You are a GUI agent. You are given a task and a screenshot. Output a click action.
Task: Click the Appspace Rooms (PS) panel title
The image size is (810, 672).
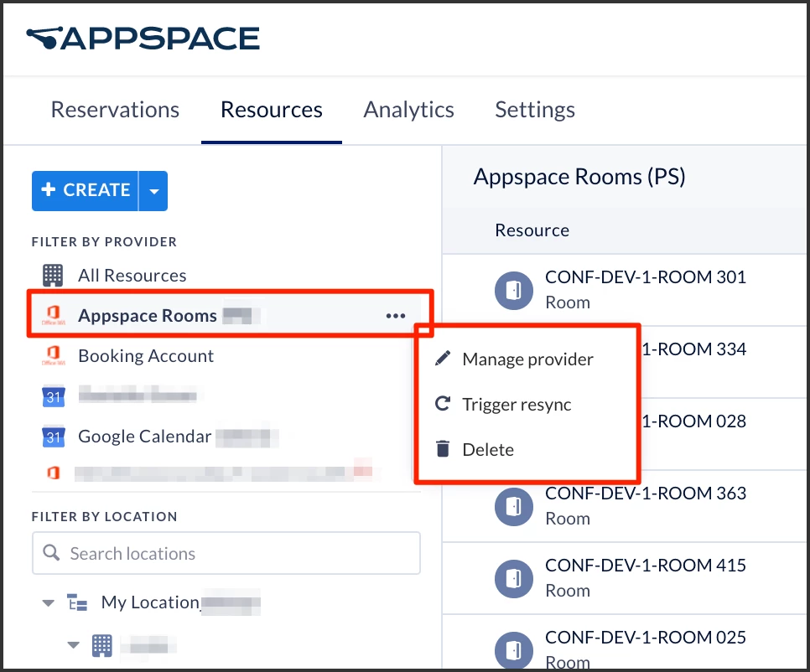[579, 177]
